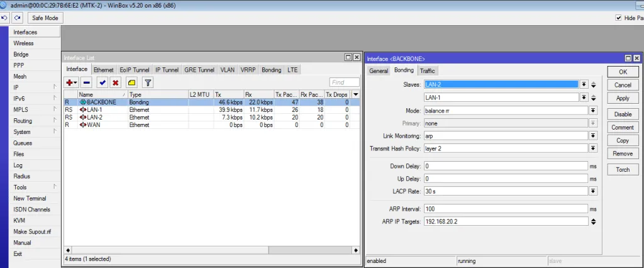Toggle Safe Mode button
Image resolution: width=644 pixels, height=268 pixels.
45,18
